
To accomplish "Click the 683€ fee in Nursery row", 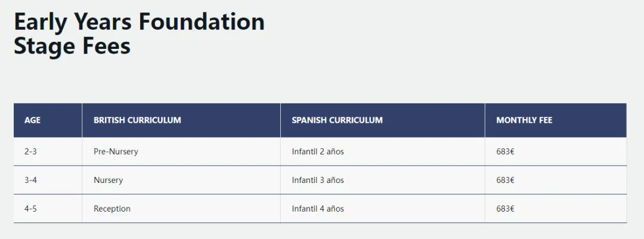I will [556, 180].
